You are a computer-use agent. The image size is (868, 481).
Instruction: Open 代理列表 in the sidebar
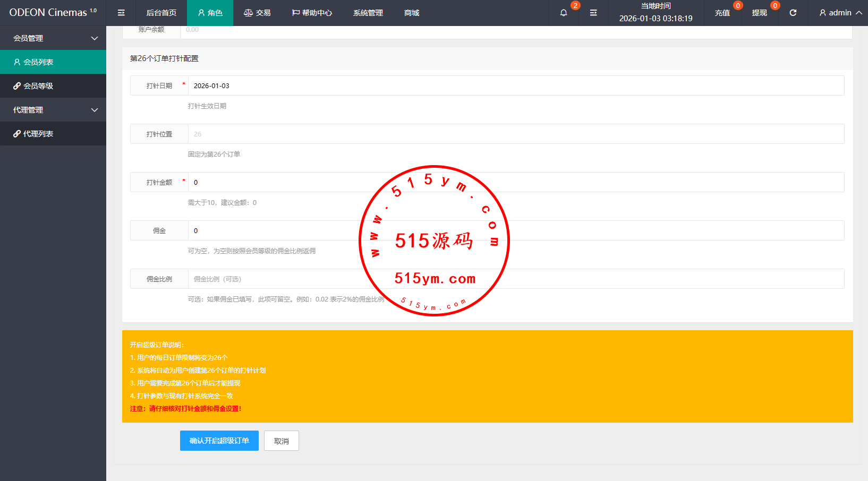pos(38,134)
